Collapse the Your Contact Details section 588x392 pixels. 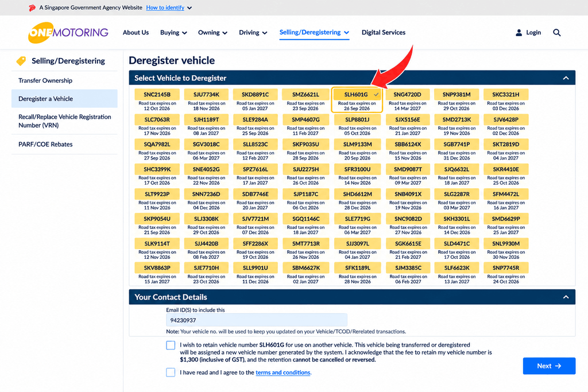(566, 297)
